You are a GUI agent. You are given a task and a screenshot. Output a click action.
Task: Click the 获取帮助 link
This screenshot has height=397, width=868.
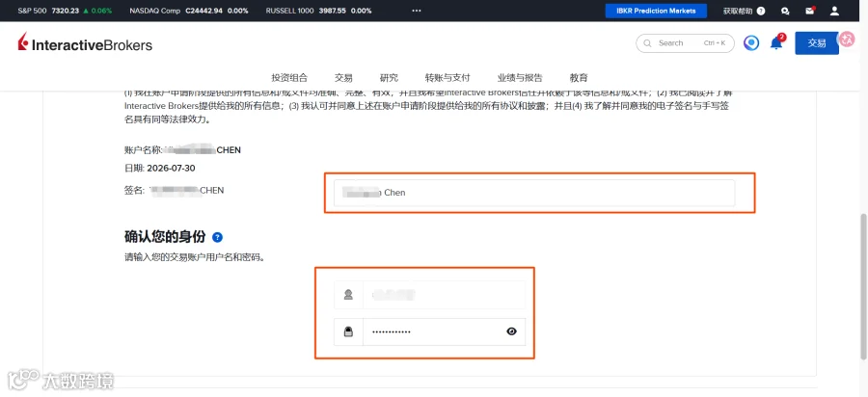point(738,11)
